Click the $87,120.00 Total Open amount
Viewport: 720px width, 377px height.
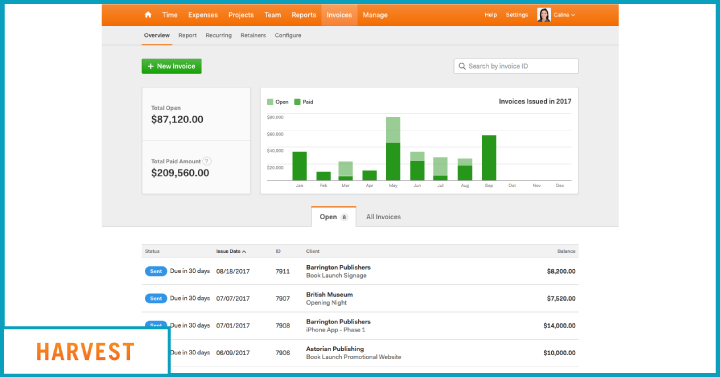pyautogui.click(x=177, y=120)
